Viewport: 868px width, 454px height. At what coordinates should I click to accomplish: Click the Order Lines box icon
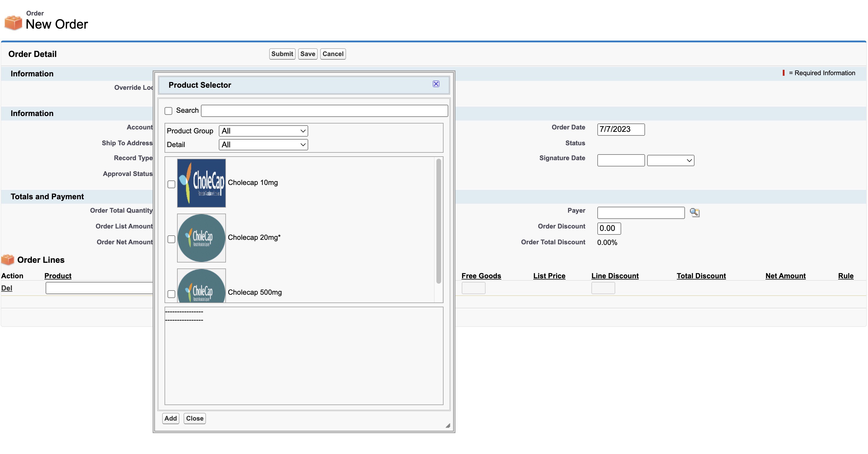8,260
